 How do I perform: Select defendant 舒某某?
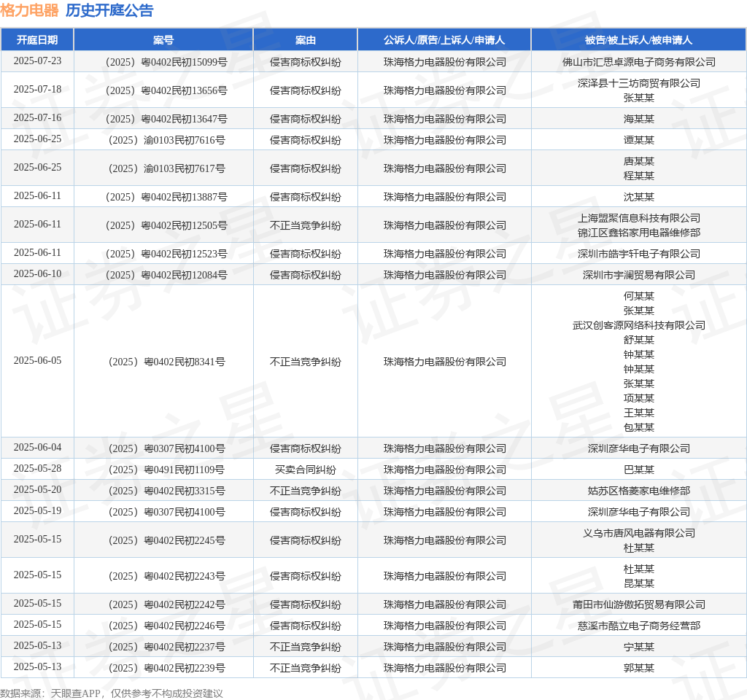[639, 340]
